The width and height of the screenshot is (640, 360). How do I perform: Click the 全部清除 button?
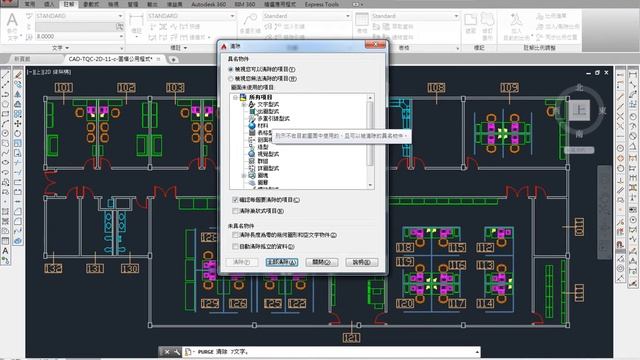click(x=282, y=262)
